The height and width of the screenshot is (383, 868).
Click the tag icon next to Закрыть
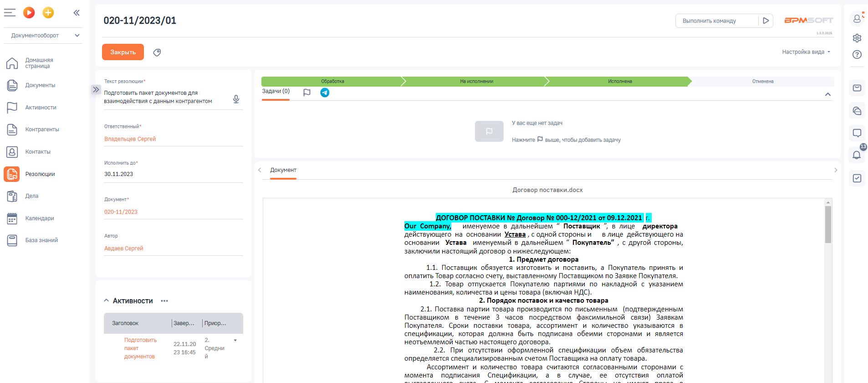tap(157, 52)
